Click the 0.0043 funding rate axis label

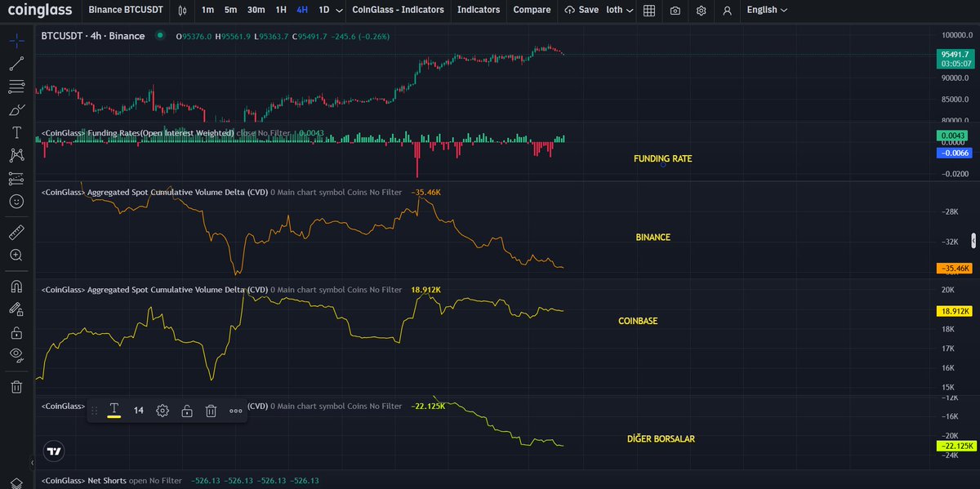click(x=954, y=134)
